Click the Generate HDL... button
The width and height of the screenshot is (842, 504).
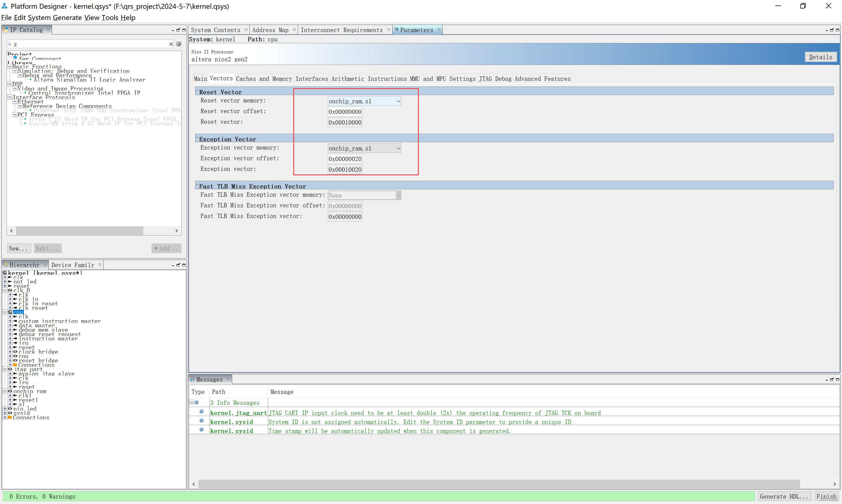click(x=784, y=496)
